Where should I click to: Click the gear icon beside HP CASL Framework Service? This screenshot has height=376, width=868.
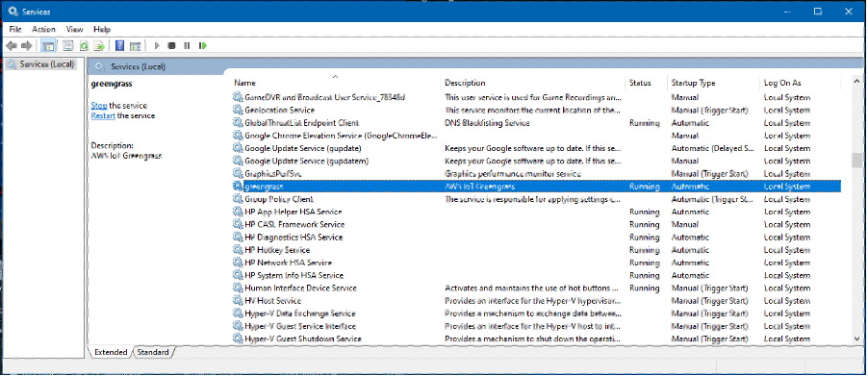tap(238, 224)
